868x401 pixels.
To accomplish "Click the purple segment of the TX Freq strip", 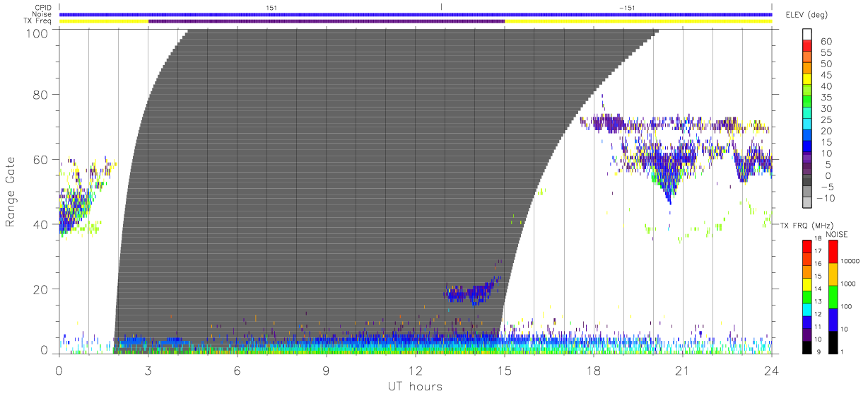I will [327, 21].
